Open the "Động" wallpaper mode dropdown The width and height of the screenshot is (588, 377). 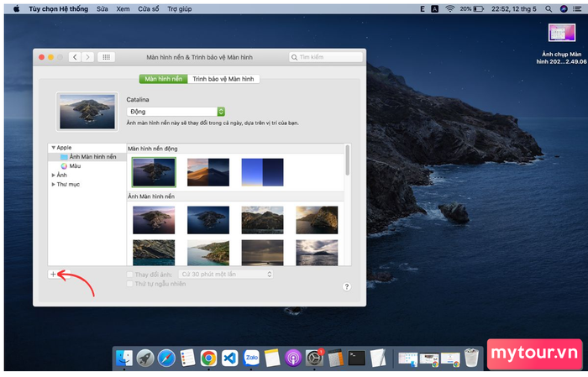(176, 112)
